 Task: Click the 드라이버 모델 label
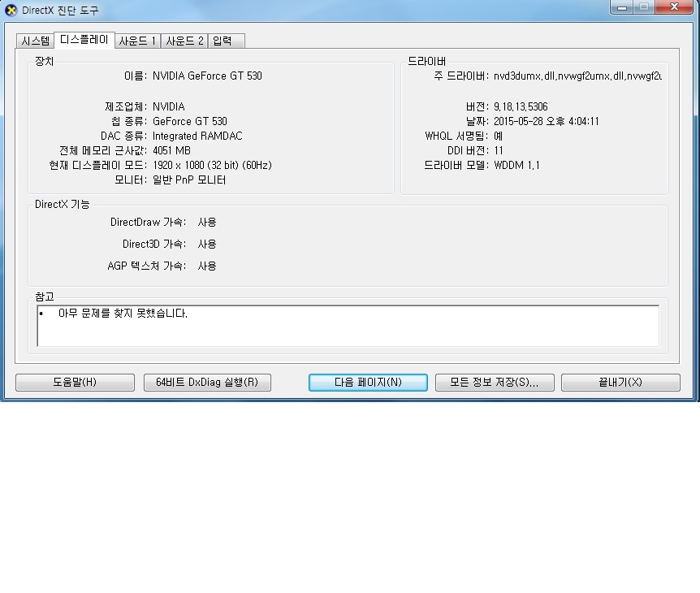pyautogui.click(x=456, y=165)
